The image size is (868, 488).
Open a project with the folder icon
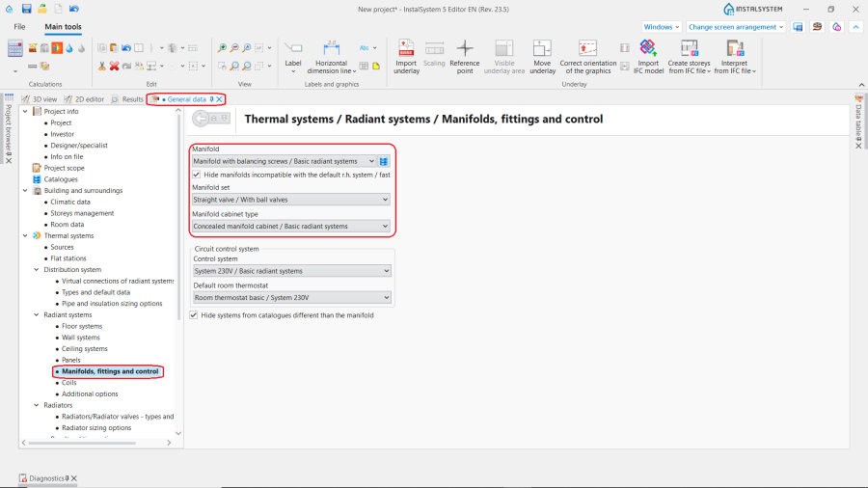click(x=42, y=9)
